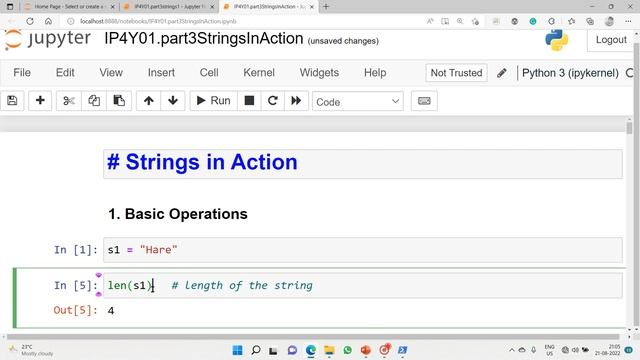Insert a cell below with plus icon

(x=40, y=100)
